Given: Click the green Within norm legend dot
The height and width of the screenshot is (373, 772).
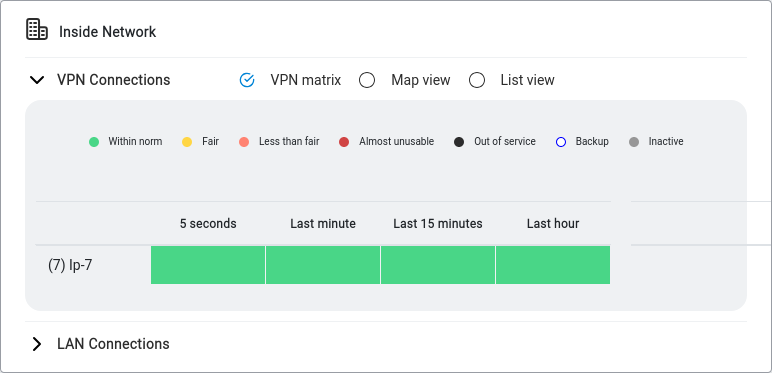Looking at the screenshot, I should coord(94,142).
